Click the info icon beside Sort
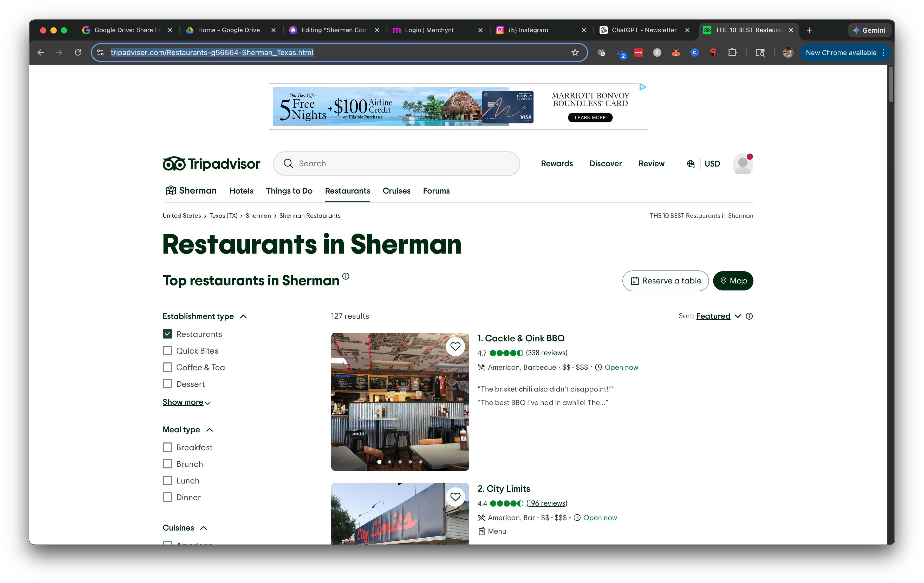This screenshot has height=583, width=924. coord(749,316)
